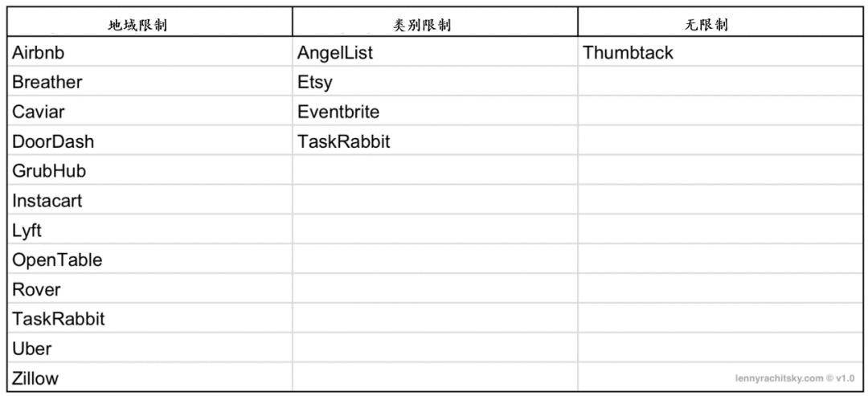This screenshot has height=396, width=868.
Task: Select the Etsy cell
Action: tap(314, 82)
